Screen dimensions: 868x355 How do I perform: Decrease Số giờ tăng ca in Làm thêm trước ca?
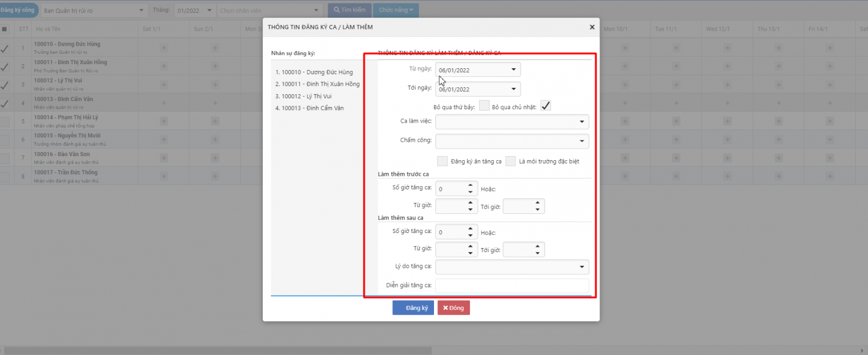click(x=470, y=192)
